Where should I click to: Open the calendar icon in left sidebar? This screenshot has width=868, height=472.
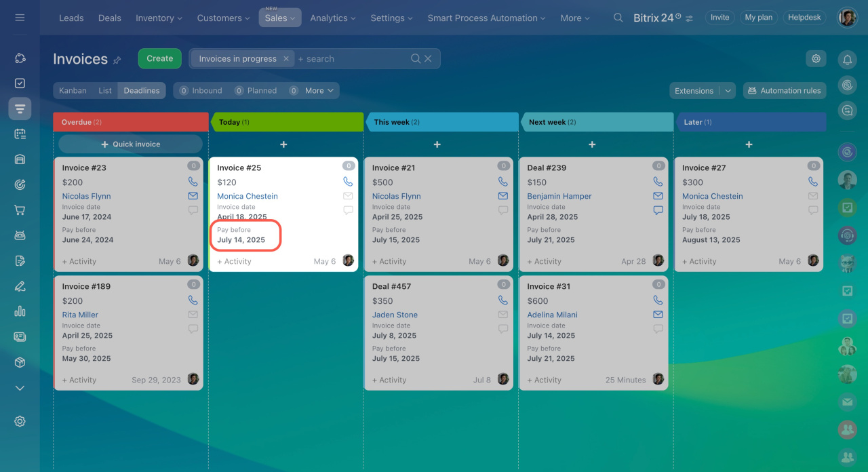[20, 134]
